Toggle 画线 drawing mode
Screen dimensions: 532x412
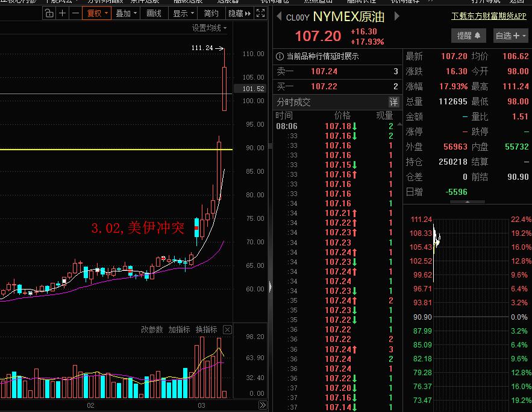(x=152, y=13)
